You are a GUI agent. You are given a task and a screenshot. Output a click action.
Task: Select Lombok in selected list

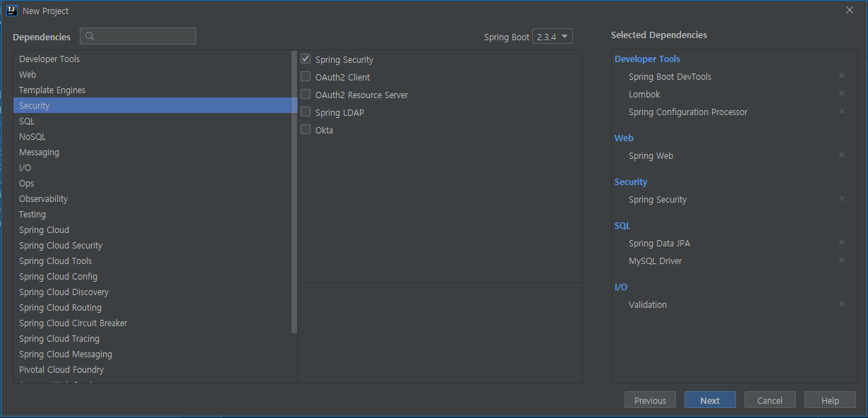tap(644, 95)
